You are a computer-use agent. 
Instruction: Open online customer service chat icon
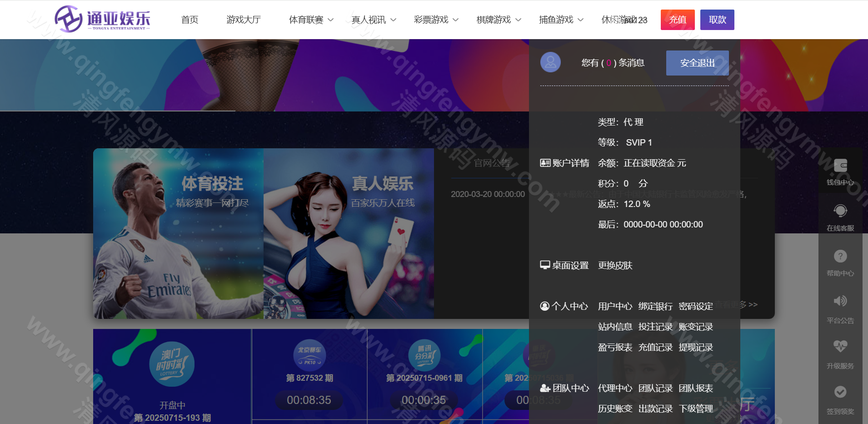840,211
